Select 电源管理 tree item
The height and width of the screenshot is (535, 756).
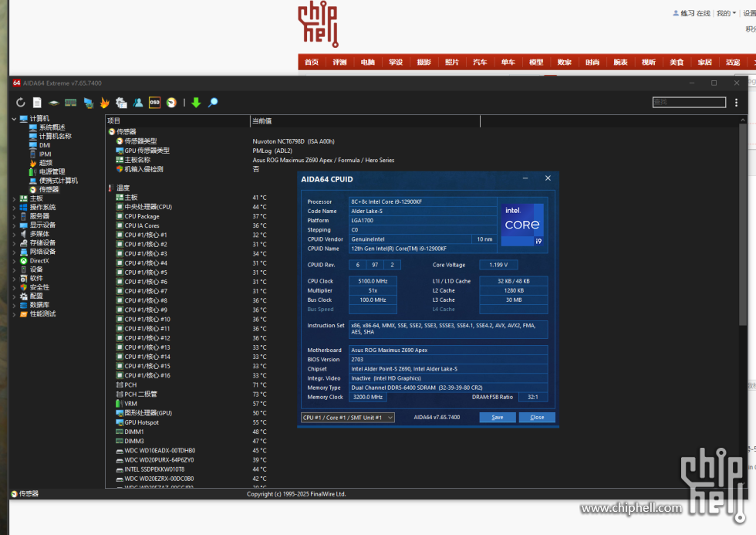pos(52,171)
